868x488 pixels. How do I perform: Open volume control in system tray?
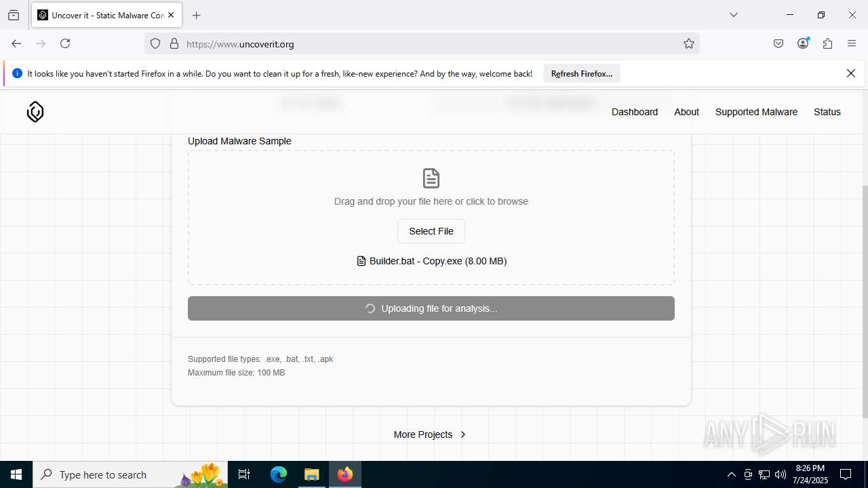[781, 474]
